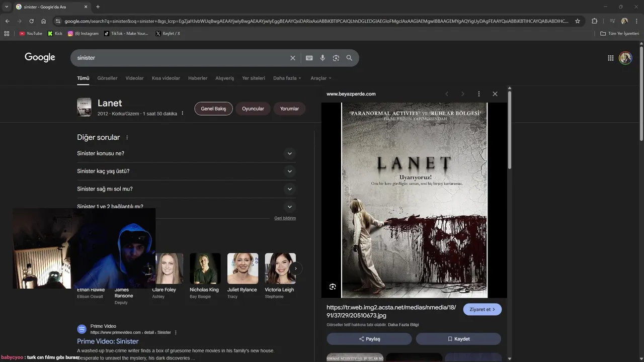Open the Google apps grid

[611, 58]
